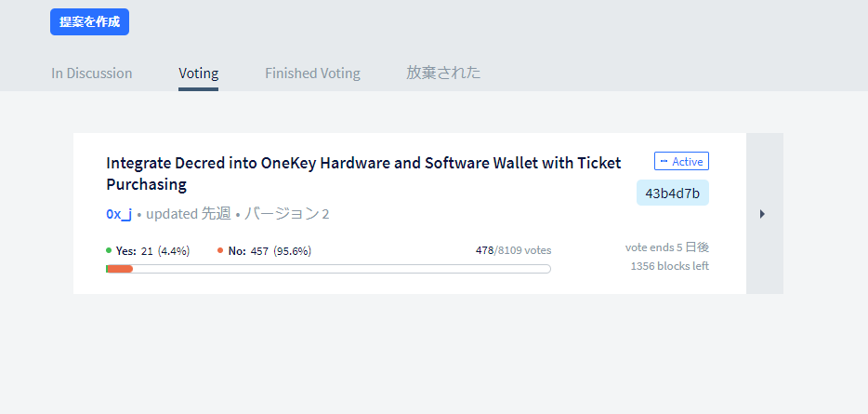Click the 'updated 先週' timestamp
Image resolution: width=868 pixels, height=414 pixels.
click(188, 214)
